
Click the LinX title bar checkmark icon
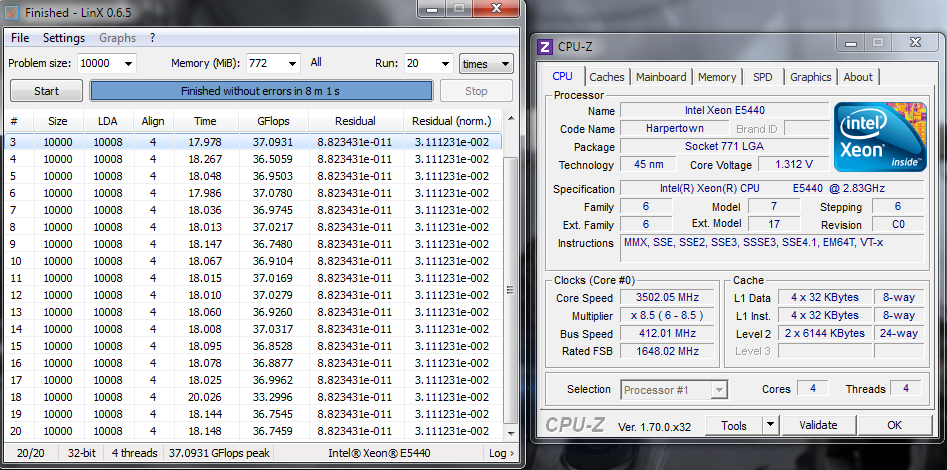coord(12,12)
